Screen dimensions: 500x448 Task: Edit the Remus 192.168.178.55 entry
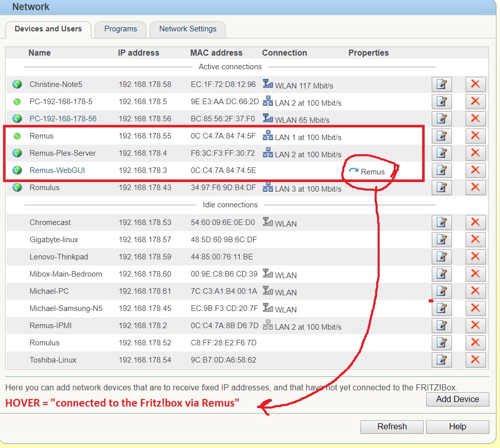pos(442,136)
